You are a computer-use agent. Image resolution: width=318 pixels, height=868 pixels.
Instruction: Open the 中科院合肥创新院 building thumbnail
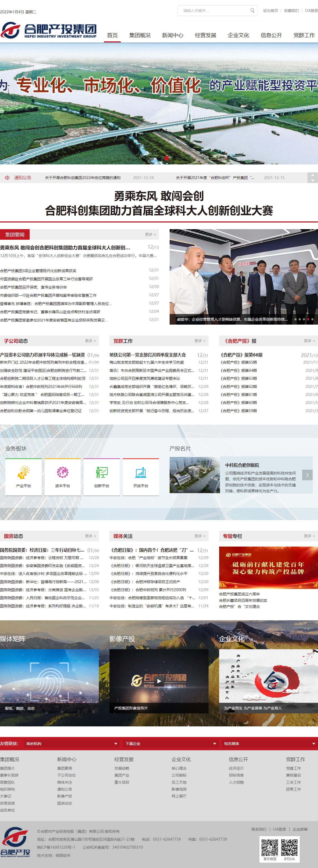[195, 475]
